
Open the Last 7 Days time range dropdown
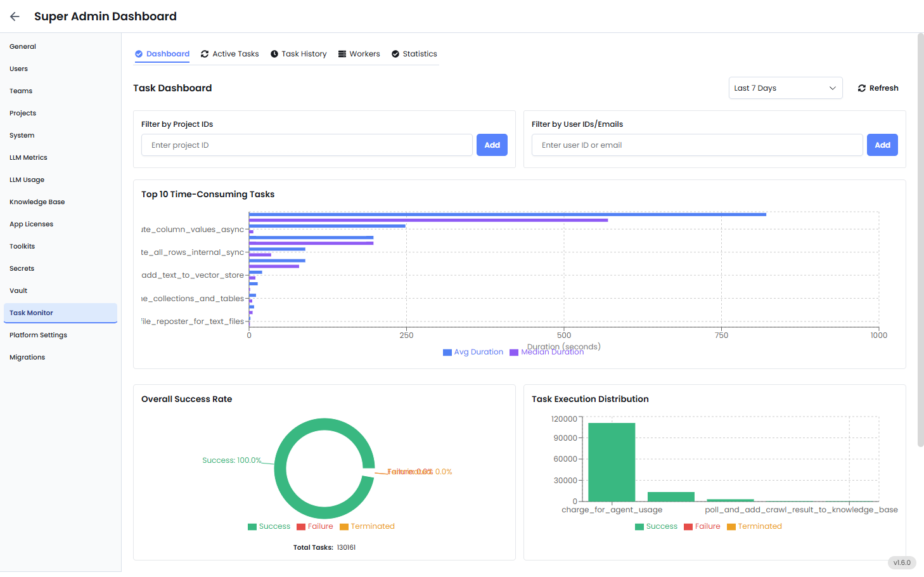785,88
